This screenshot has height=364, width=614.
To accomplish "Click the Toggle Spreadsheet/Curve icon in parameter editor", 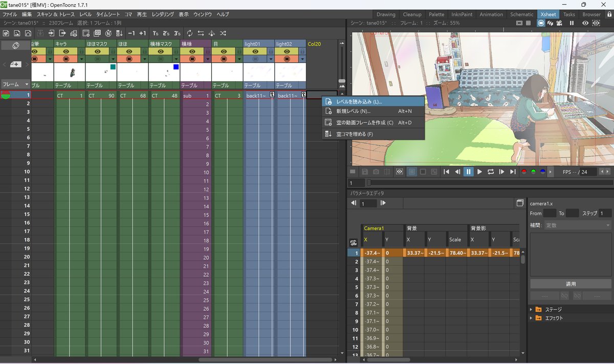I will click(x=520, y=203).
